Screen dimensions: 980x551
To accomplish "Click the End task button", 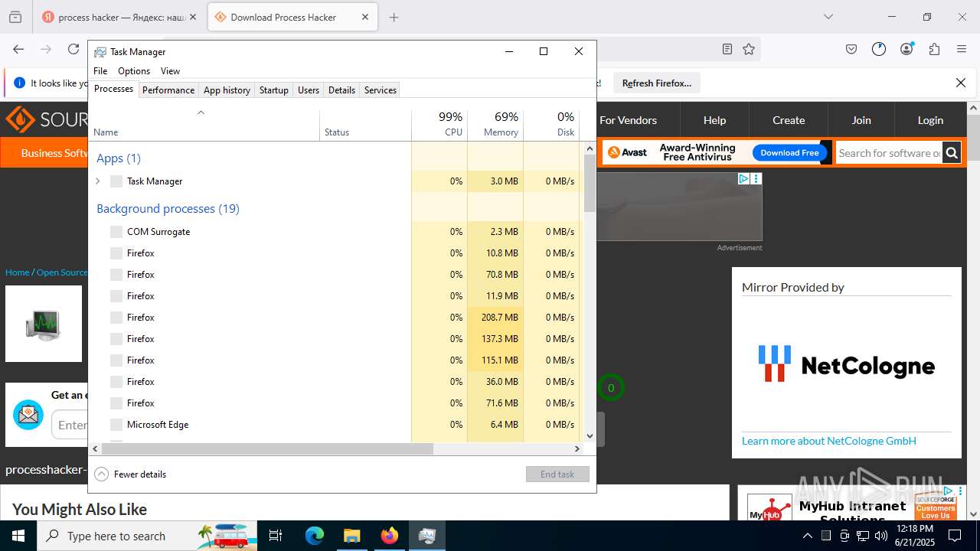I will [557, 474].
